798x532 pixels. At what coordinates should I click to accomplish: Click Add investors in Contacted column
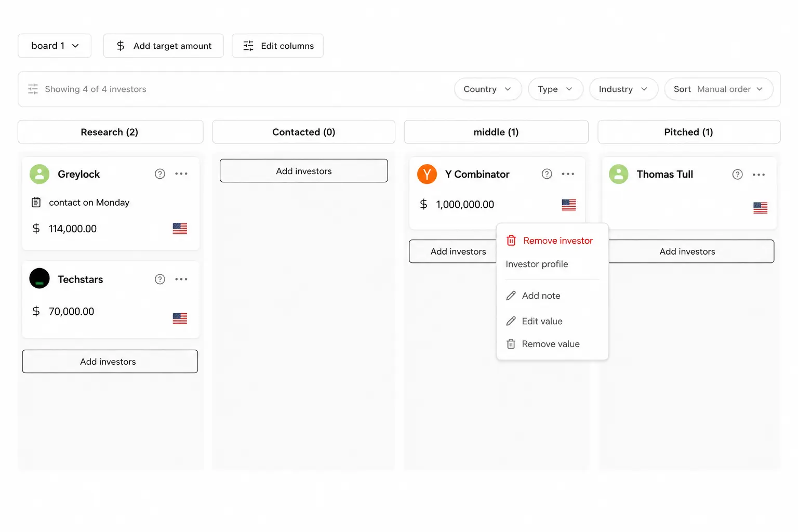pos(304,171)
